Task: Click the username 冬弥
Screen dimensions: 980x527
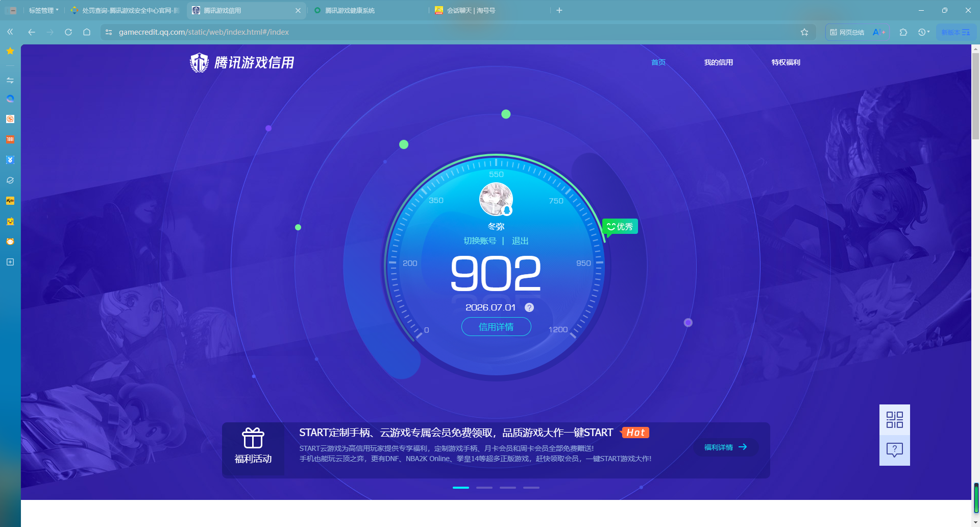Action: tap(496, 226)
